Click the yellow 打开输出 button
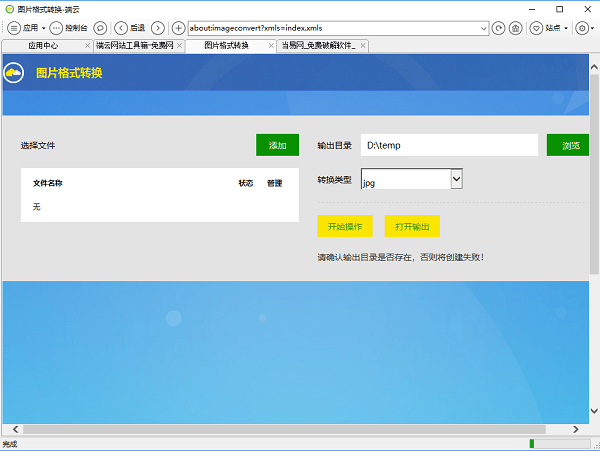Screen dimensions: 600x451 tap(412, 226)
